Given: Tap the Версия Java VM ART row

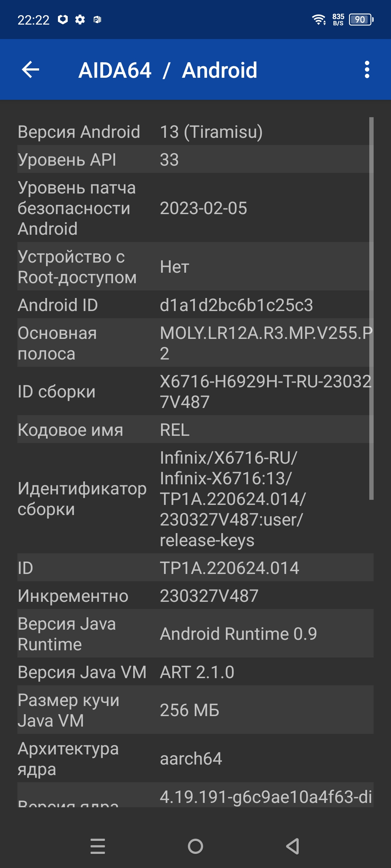Looking at the screenshot, I should point(195,672).
